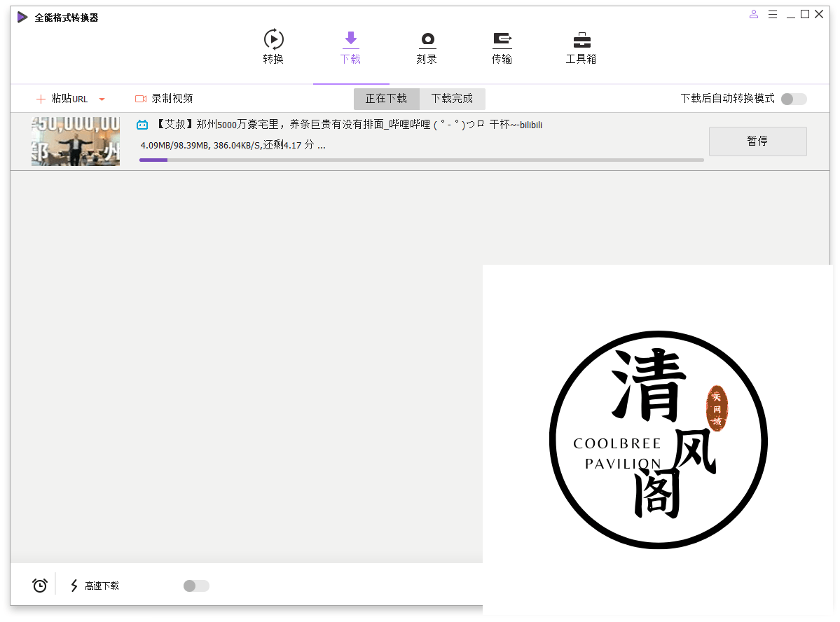
Task: Click the app logo in title bar
Action: coord(22,17)
